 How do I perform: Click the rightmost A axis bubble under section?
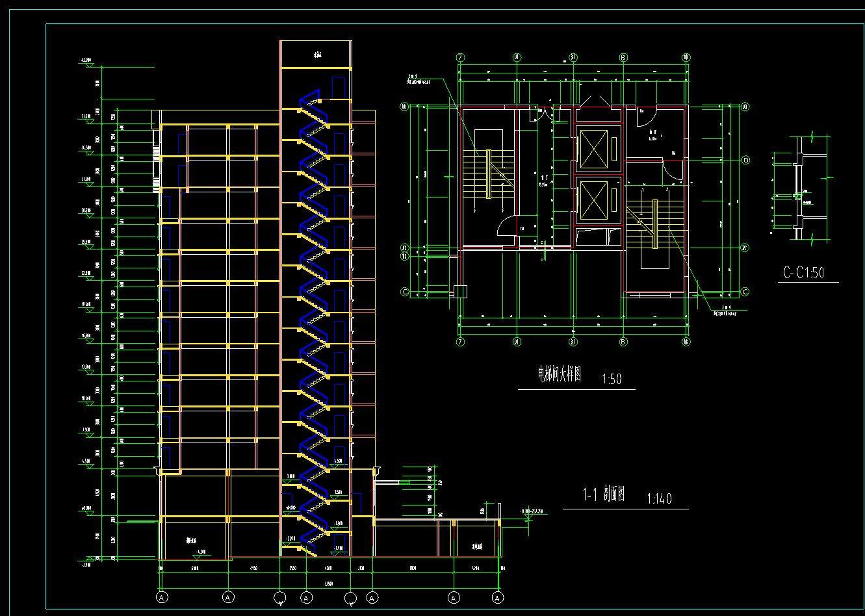pyautogui.click(x=497, y=597)
